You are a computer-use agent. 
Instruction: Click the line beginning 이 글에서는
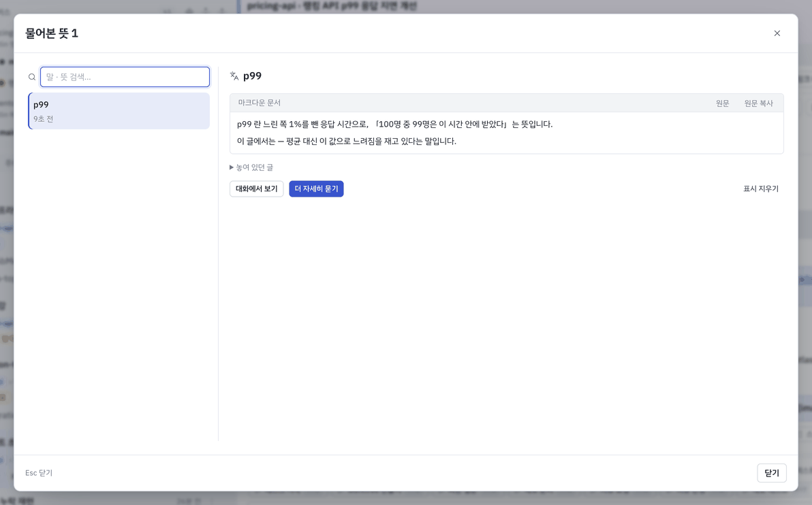click(347, 141)
